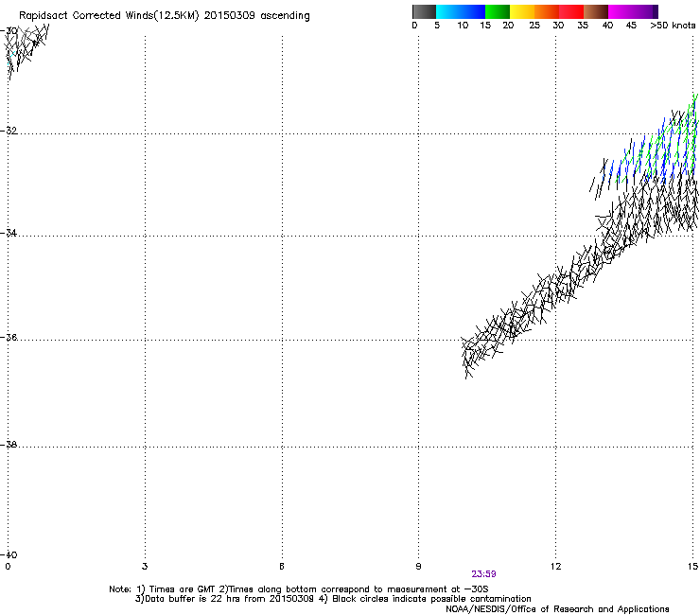700x615 pixels.
Task: Click the wind barbs cluster at top-left corner
Action: click(x=25, y=51)
